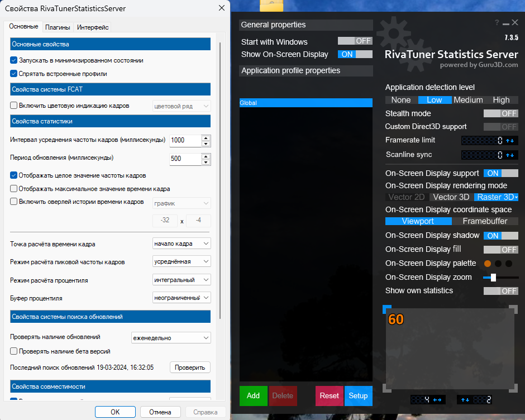This screenshot has height=420, width=525.
Task: Click the top-left corner anchor of OSD preview
Action: (386, 309)
